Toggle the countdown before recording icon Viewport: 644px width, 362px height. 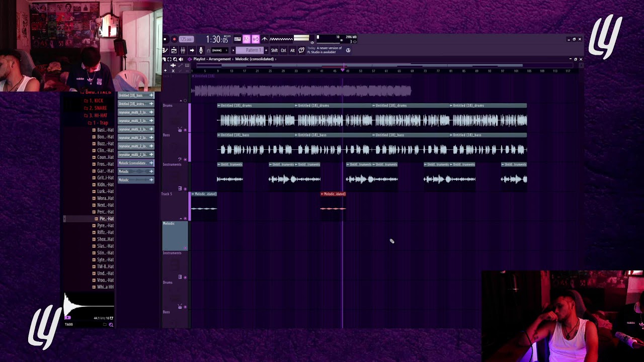coord(247,39)
